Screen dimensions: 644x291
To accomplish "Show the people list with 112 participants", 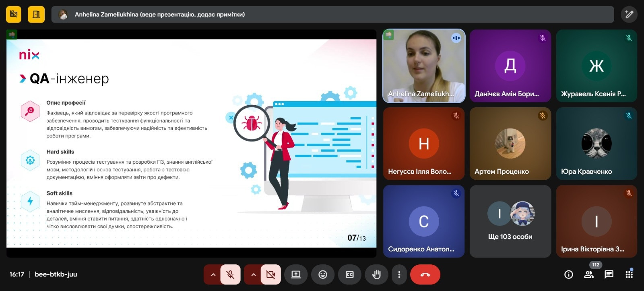I will coord(589,274).
